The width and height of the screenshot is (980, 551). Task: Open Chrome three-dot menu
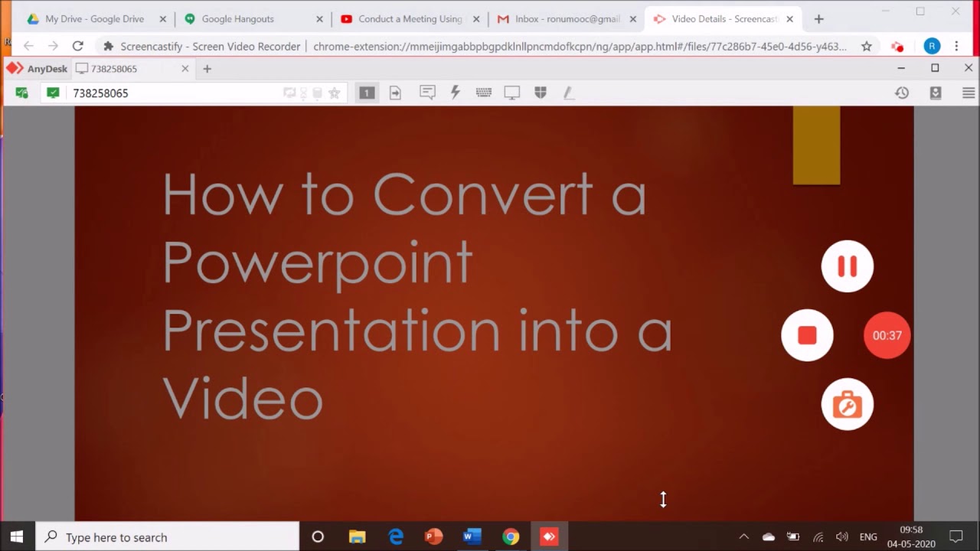[x=957, y=47]
